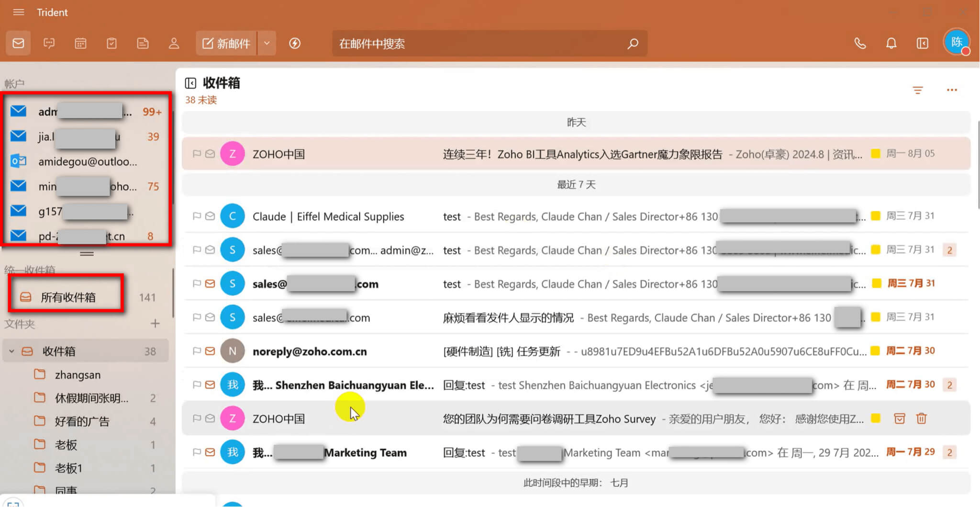Screen dimensions: 980x507
Task: Select the g157 account
Action: [86, 211]
